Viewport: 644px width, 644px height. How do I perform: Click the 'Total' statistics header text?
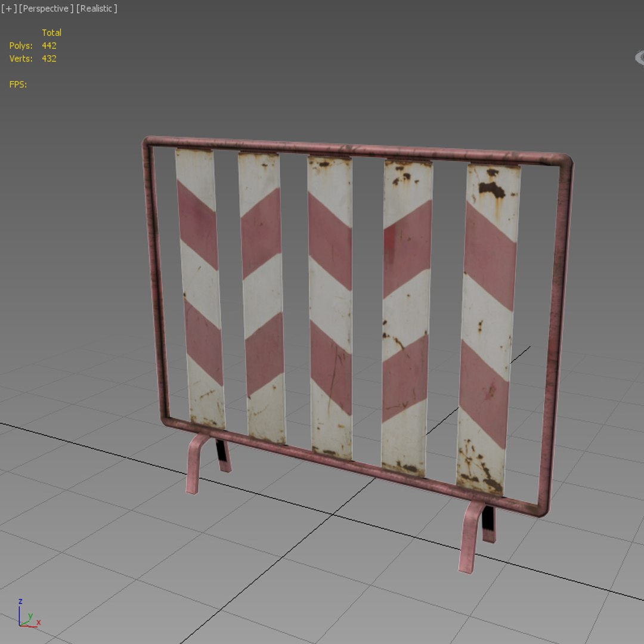point(52,32)
